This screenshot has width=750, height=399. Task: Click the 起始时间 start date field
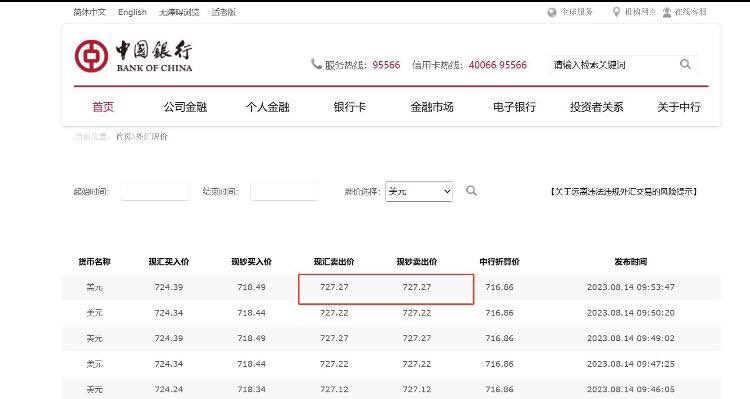click(155, 191)
